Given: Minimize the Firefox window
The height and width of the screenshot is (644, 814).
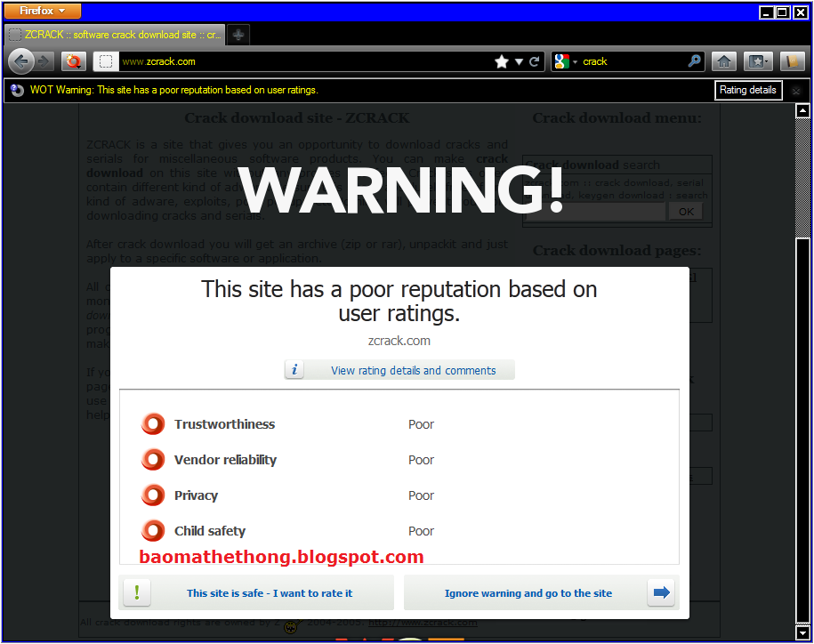Looking at the screenshot, I should point(766,12).
